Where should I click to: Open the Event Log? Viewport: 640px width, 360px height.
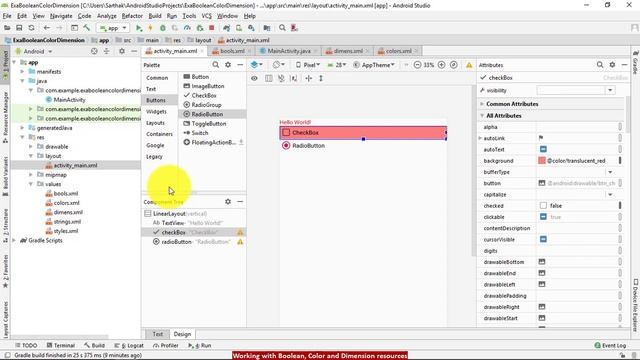coord(610,345)
